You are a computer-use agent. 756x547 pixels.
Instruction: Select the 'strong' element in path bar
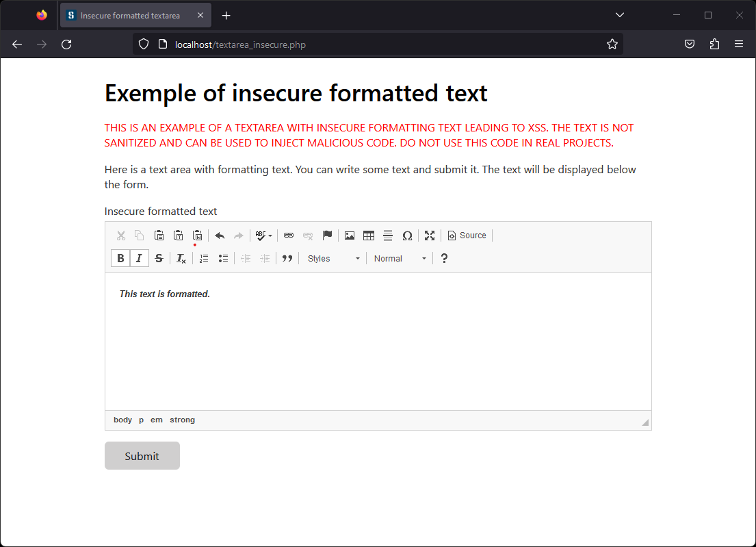pyautogui.click(x=182, y=420)
